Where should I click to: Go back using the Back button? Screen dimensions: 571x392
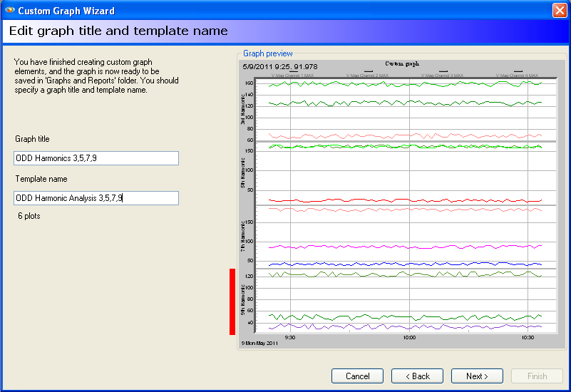click(x=417, y=376)
